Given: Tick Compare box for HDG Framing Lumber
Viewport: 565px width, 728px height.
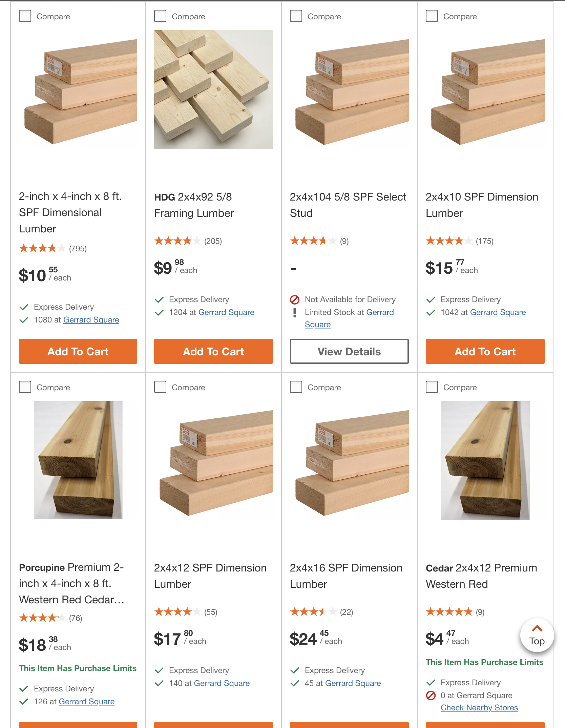Looking at the screenshot, I should (160, 16).
